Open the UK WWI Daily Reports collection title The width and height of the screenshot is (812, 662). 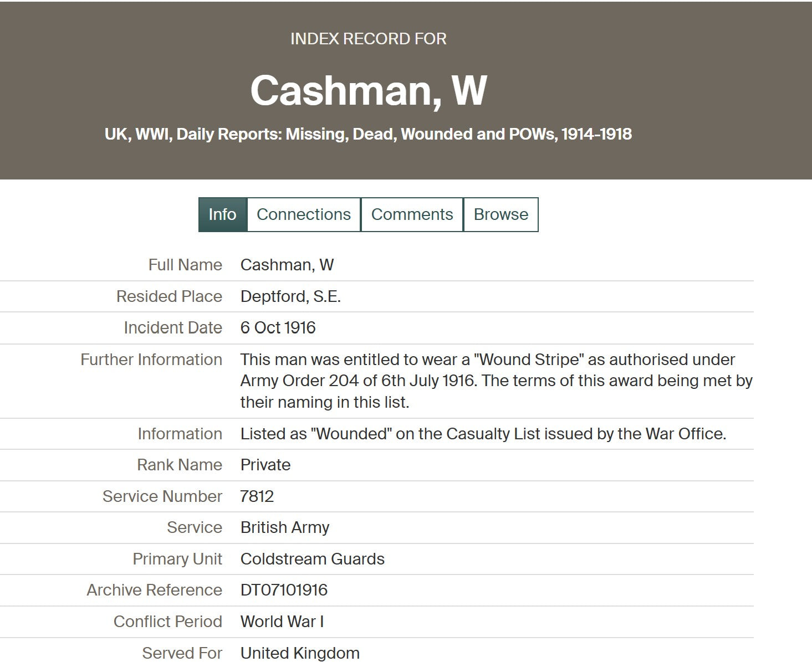pos(368,134)
